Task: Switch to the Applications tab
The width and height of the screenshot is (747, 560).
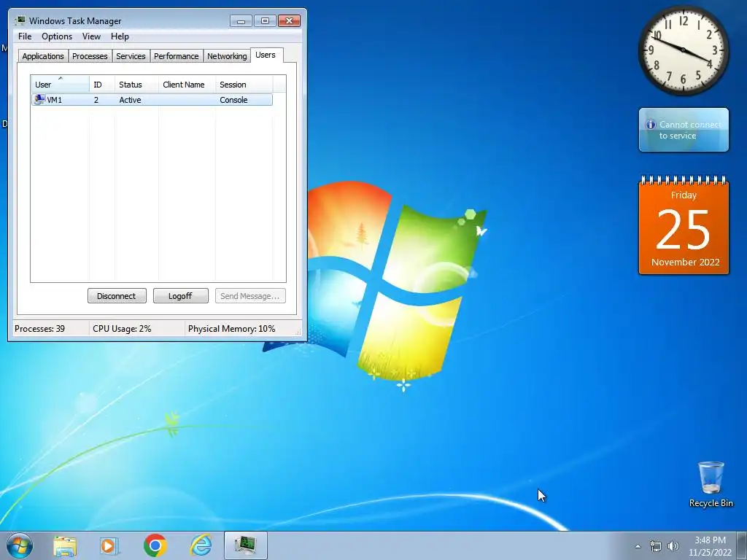Action: [43, 56]
